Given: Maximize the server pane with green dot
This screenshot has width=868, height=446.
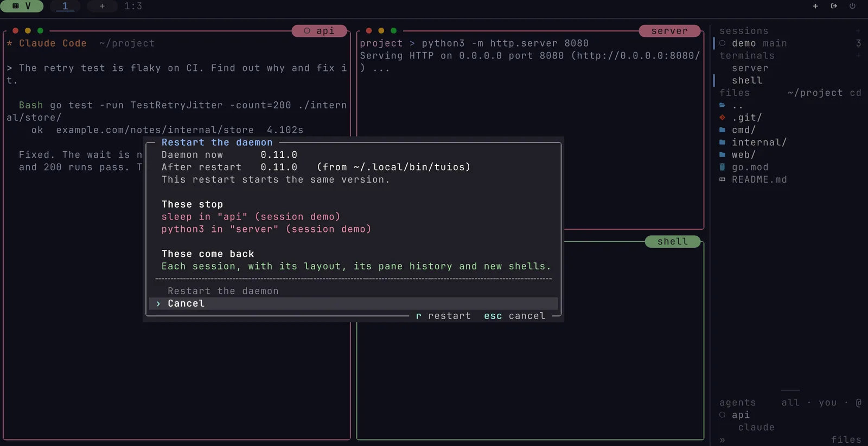Looking at the screenshot, I should coord(394,31).
